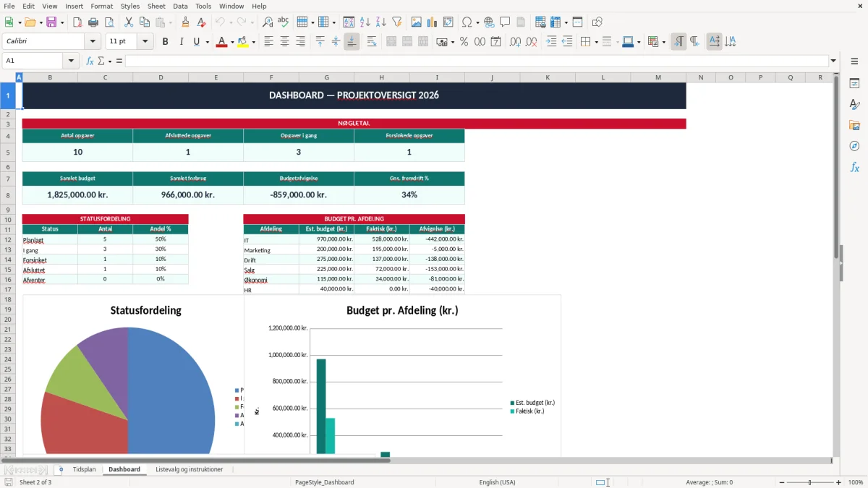Open underline style dropdown arrow
Screen dimensions: 868x488
tap(207, 42)
